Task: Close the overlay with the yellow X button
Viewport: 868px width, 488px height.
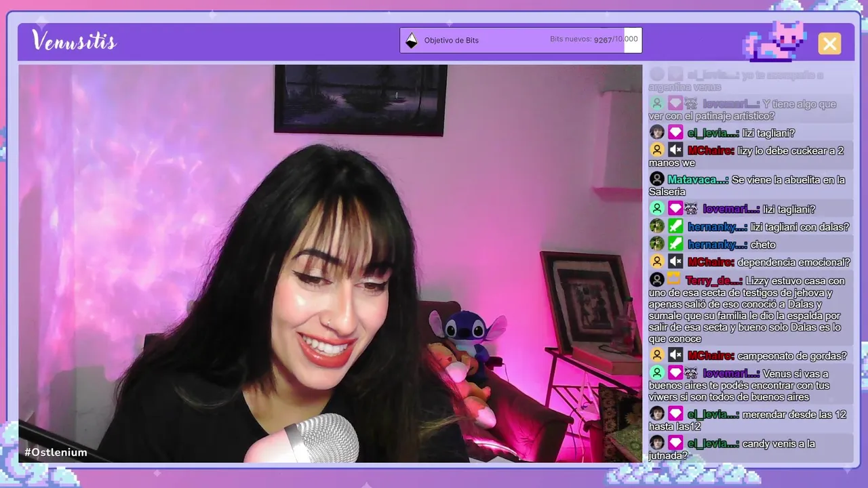Action: (x=829, y=43)
